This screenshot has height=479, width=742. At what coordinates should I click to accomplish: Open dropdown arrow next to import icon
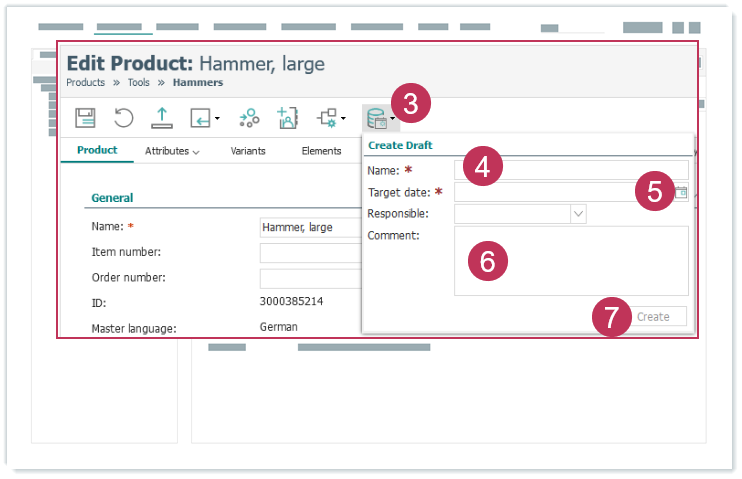point(217,119)
